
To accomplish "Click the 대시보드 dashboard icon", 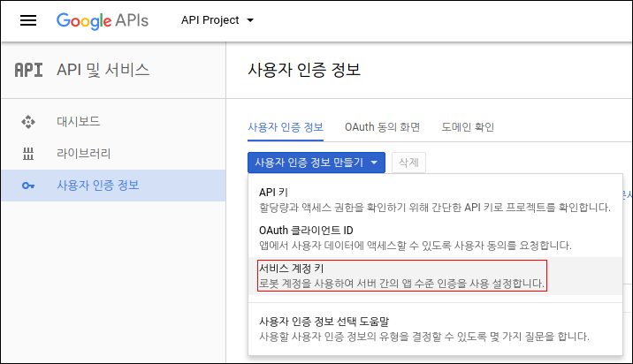I will 28,121.
